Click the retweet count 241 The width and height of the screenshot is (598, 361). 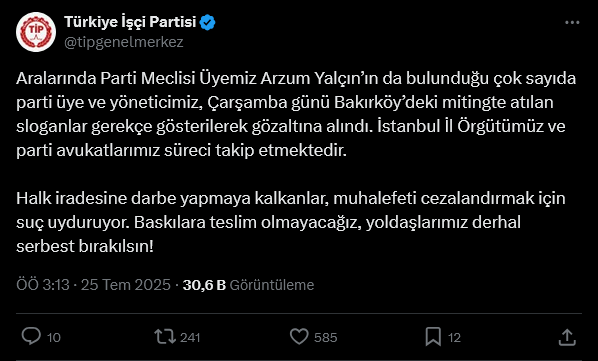190,338
